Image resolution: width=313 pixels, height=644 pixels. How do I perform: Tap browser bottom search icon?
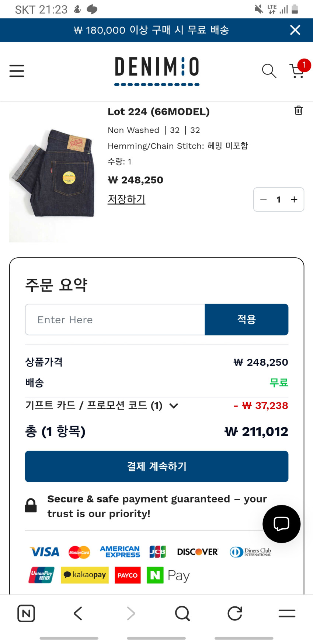click(x=182, y=613)
